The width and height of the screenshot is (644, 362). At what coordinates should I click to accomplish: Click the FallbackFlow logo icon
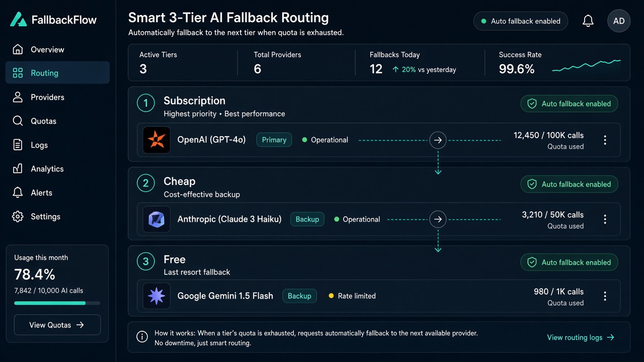pos(19,20)
